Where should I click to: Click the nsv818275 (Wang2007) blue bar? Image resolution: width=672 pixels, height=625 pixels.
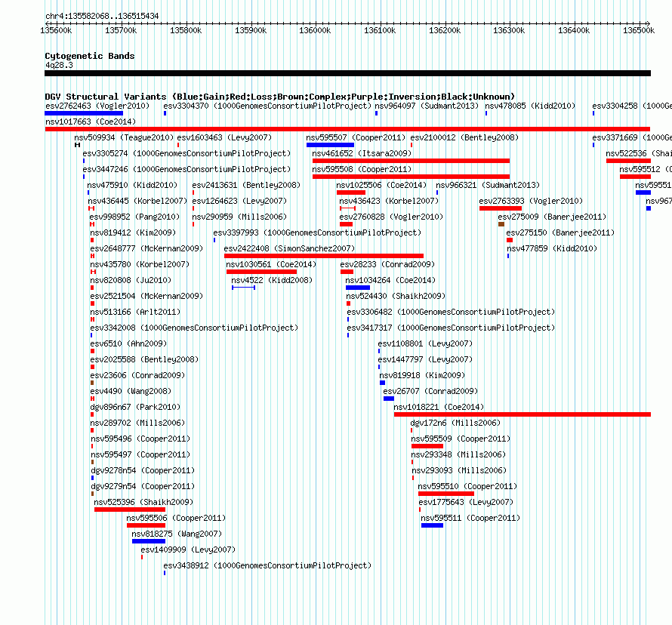pyautogui.click(x=148, y=541)
